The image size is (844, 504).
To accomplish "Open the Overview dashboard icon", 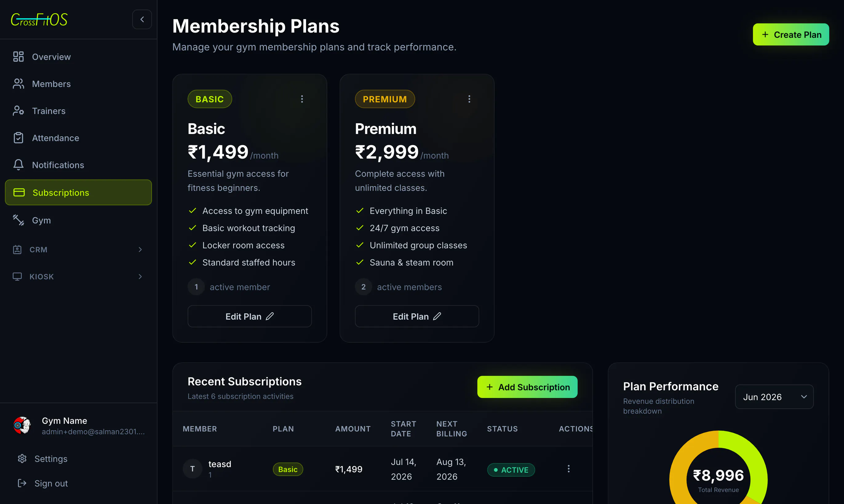I will (18, 57).
